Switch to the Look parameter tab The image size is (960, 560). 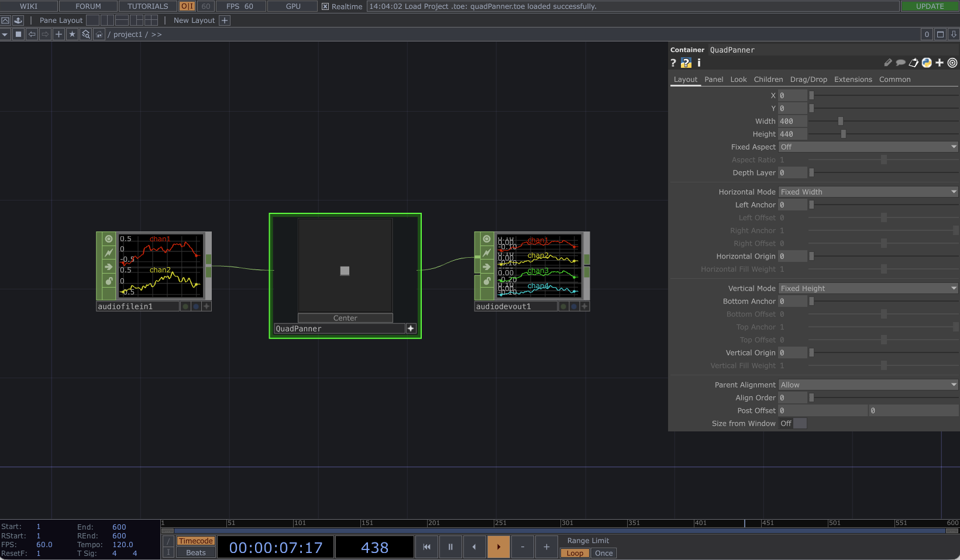tap(738, 79)
